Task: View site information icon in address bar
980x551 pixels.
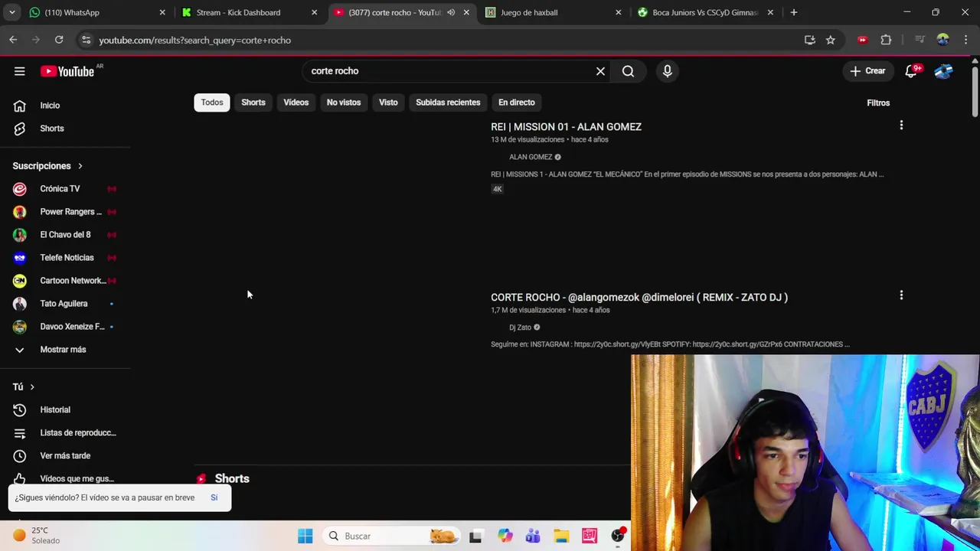Action: [86, 40]
